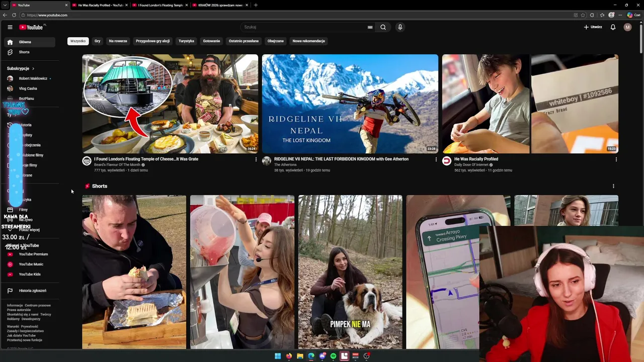This screenshot has height=362, width=644.
Task: Select the Turystyka filter chip
Action: point(186,41)
